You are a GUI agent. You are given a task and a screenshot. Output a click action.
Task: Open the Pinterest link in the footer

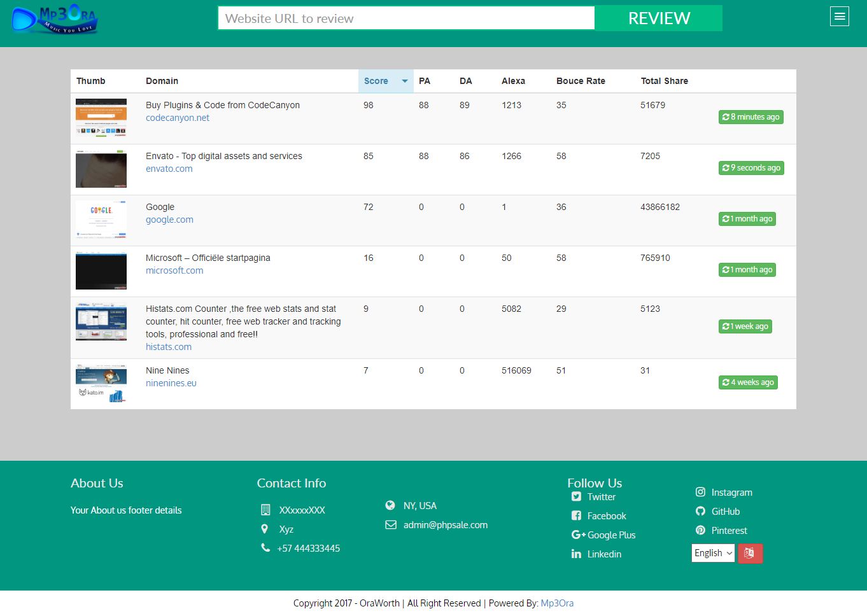pyautogui.click(x=730, y=531)
